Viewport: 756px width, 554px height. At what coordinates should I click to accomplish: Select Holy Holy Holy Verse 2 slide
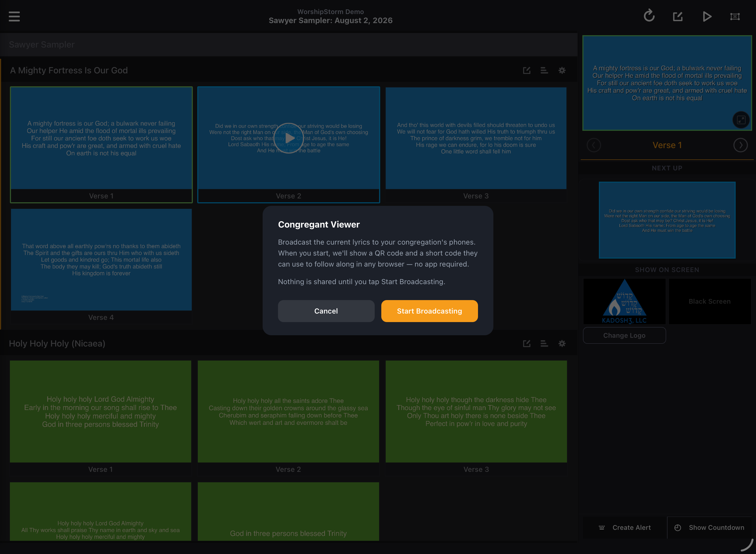click(x=288, y=417)
